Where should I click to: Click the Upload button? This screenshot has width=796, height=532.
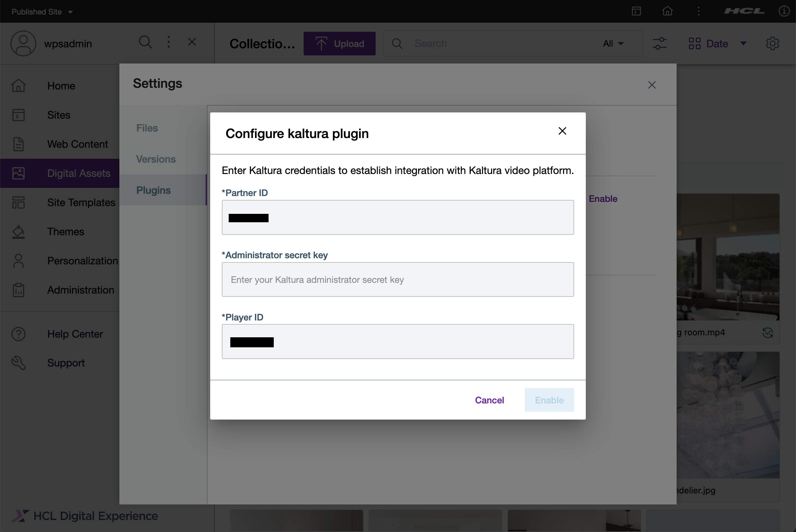339,43
